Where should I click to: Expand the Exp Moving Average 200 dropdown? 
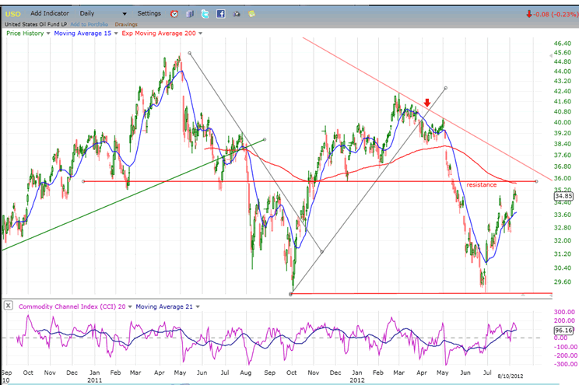click(201, 33)
